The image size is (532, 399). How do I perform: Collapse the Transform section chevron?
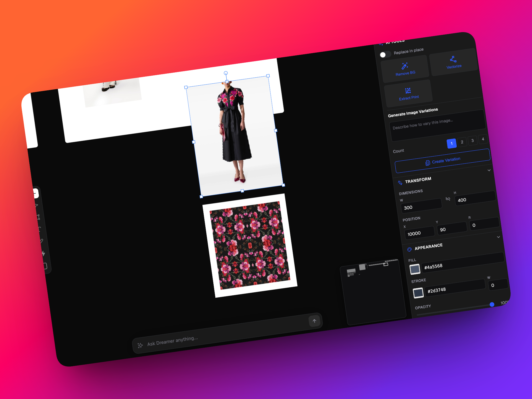pos(489,170)
